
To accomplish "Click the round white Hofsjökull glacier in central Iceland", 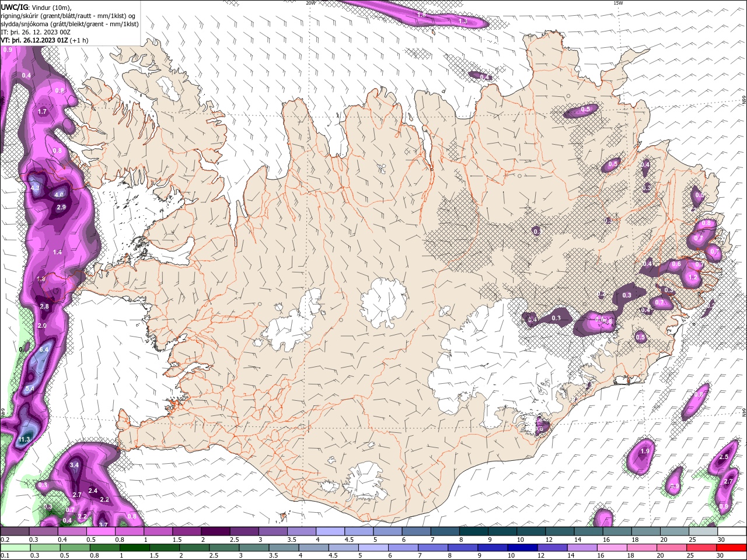I will point(384,303).
